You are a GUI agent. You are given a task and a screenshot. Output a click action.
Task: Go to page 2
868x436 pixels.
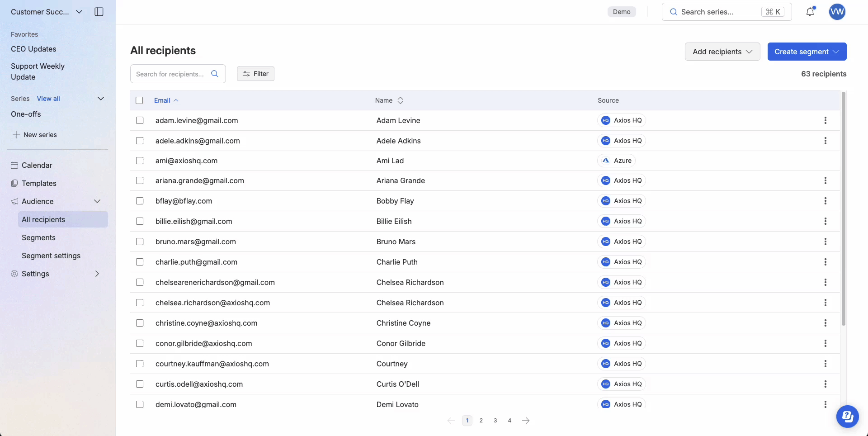click(x=481, y=421)
